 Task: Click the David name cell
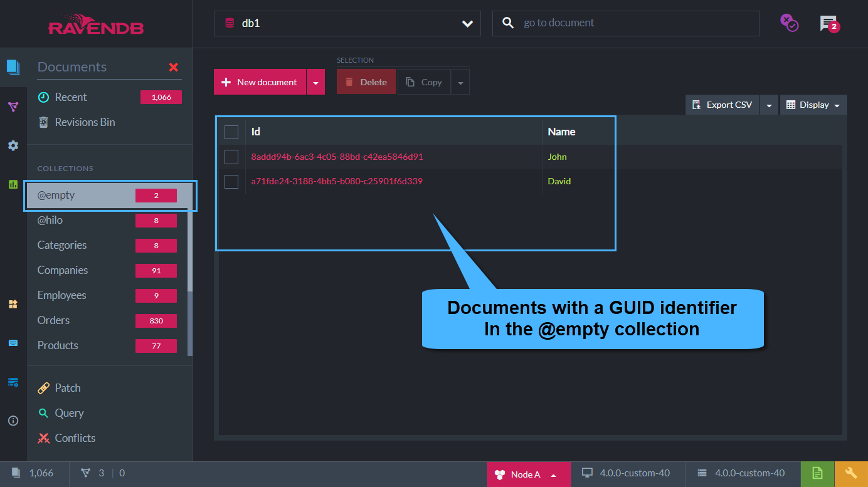559,182
